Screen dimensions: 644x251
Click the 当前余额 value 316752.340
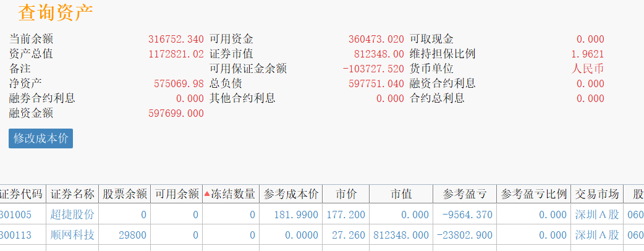(x=176, y=40)
